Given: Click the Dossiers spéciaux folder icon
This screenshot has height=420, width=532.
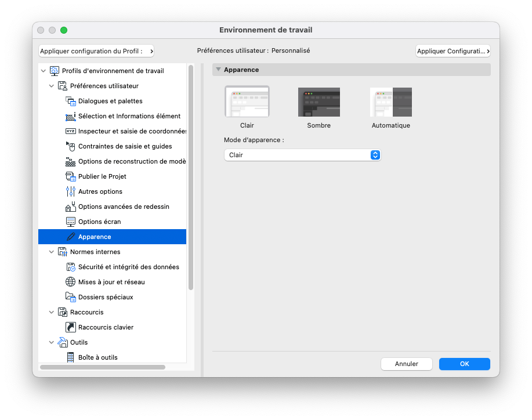Looking at the screenshot, I should coord(71,297).
